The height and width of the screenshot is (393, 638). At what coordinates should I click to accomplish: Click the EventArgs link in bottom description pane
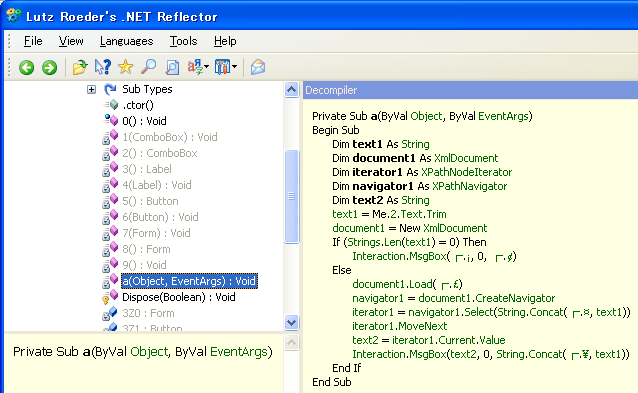click(x=239, y=352)
